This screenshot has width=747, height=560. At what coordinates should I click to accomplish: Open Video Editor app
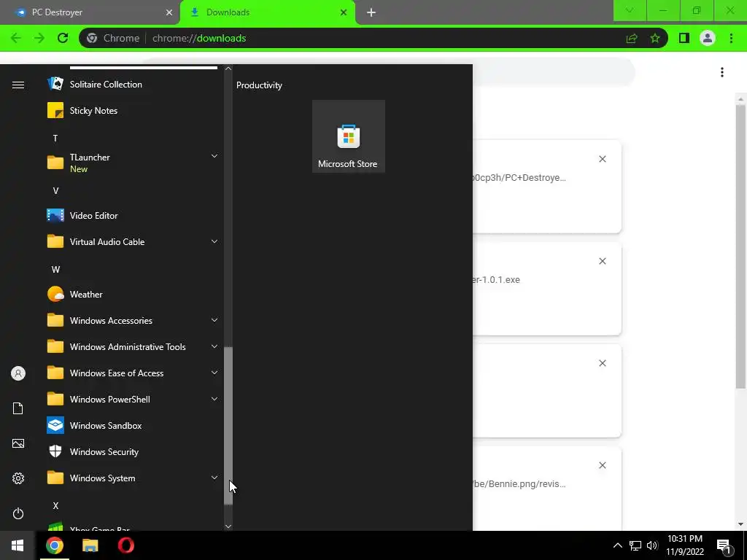[133, 216]
